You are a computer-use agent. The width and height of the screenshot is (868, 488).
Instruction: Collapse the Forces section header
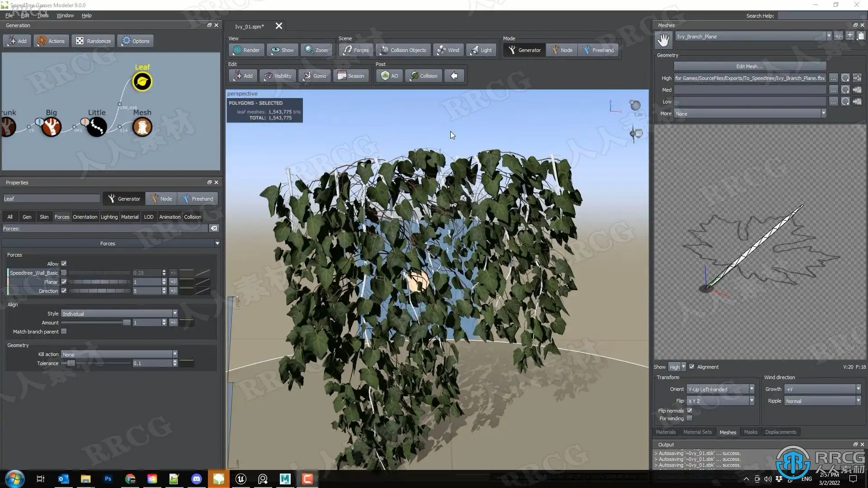coord(111,244)
